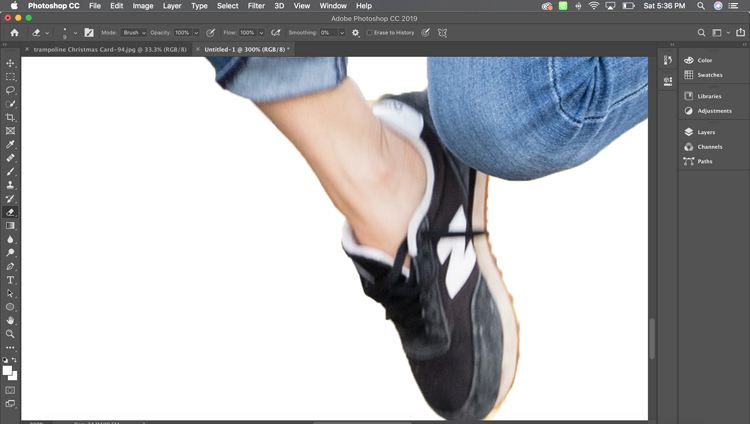Click the foreground color swatch

click(x=7, y=371)
